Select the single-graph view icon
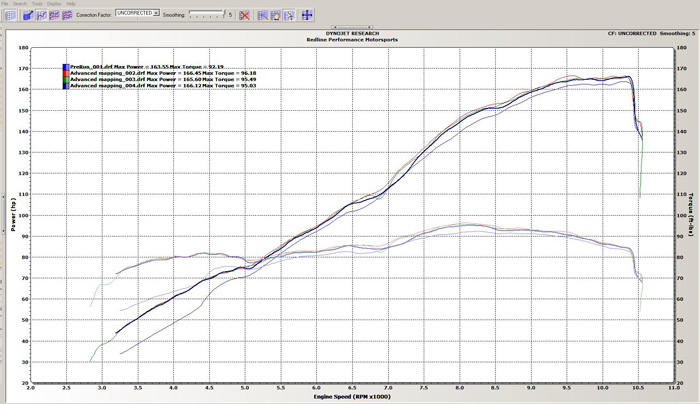The image size is (700, 404). point(41,15)
